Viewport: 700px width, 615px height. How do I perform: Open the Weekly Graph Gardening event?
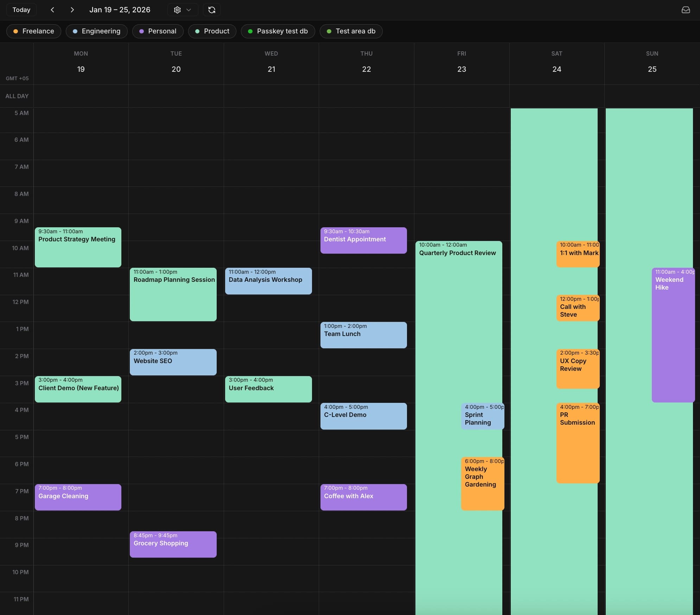click(482, 483)
